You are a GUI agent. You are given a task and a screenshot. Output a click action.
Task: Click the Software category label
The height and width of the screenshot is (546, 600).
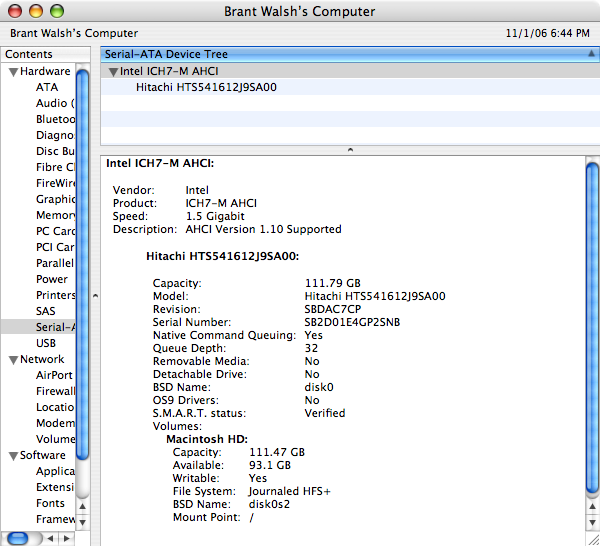point(42,455)
